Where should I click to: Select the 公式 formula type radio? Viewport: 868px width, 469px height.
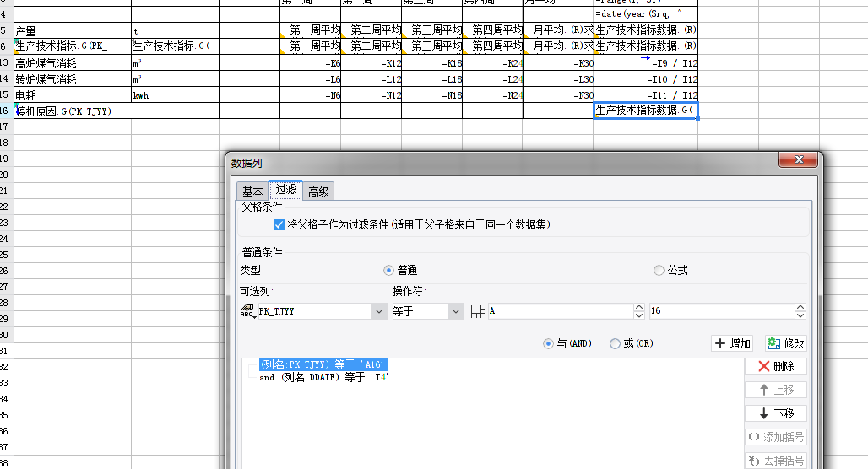point(659,271)
